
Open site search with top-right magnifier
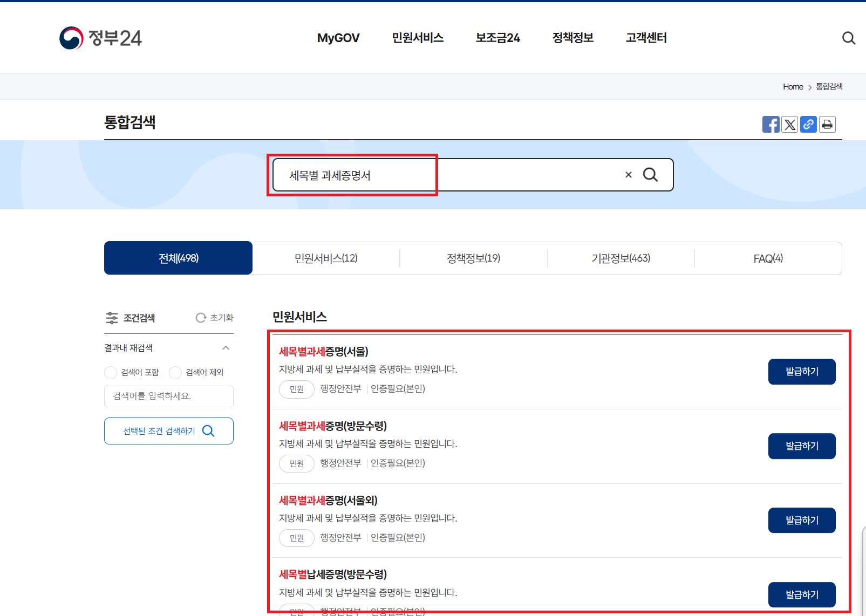click(x=848, y=38)
